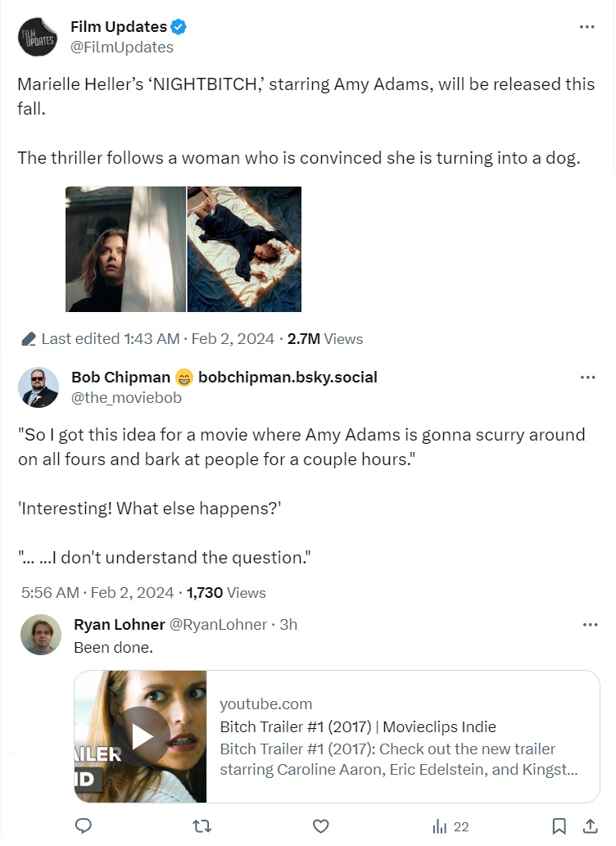Open Film Updates profile avatar
This screenshot has width=616, height=846.
tap(38, 37)
